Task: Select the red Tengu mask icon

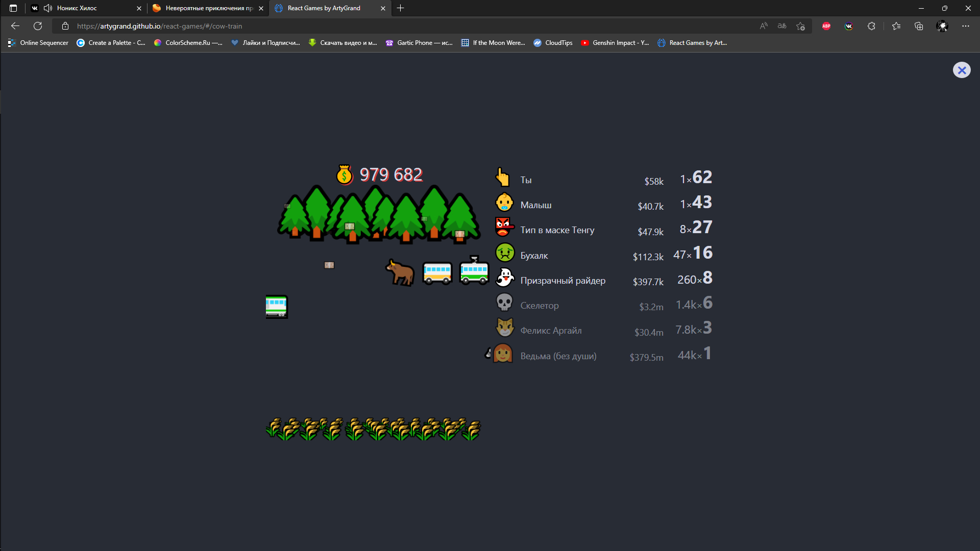Action: pos(503,227)
